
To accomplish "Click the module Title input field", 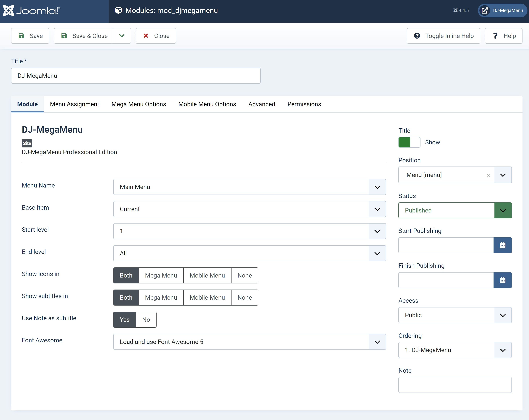I will coord(136,76).
